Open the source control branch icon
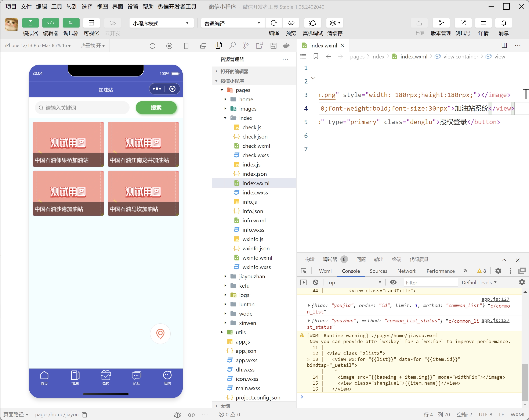The height and width of the screenshot is (420, 529). pos(246,45)
